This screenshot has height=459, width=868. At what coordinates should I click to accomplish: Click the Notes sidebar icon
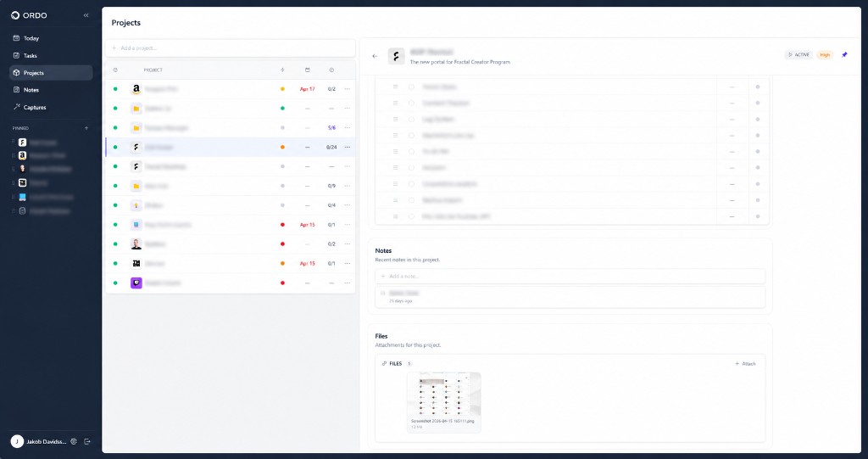[17, 90]
